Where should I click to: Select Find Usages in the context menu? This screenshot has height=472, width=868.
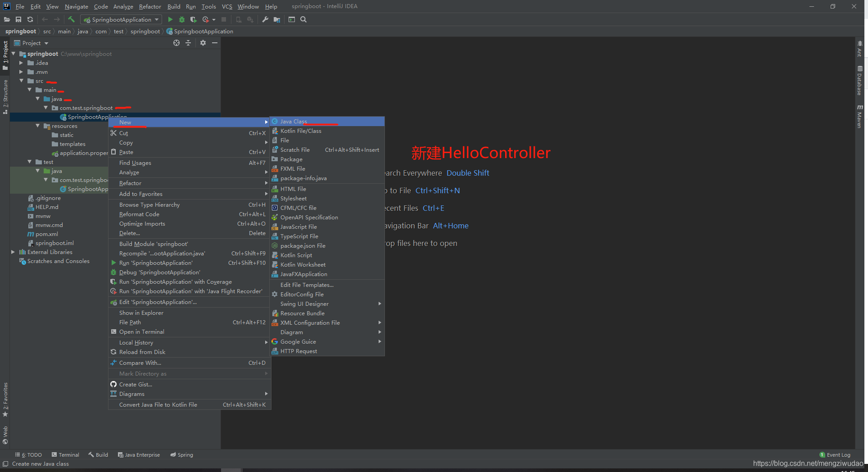[190, 163]
